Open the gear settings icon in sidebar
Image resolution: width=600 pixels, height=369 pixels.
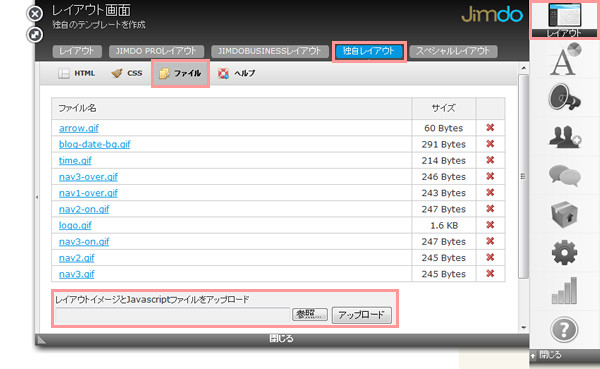click(564, 253)
